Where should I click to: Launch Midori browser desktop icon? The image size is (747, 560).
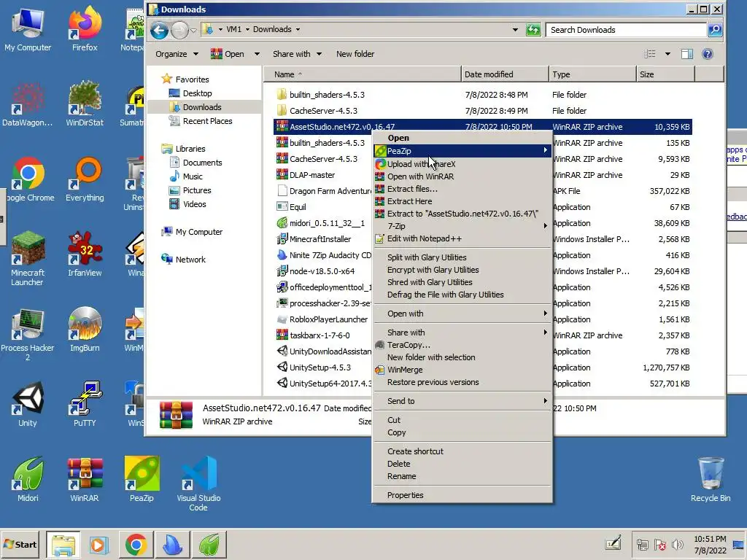coord(28,479)
